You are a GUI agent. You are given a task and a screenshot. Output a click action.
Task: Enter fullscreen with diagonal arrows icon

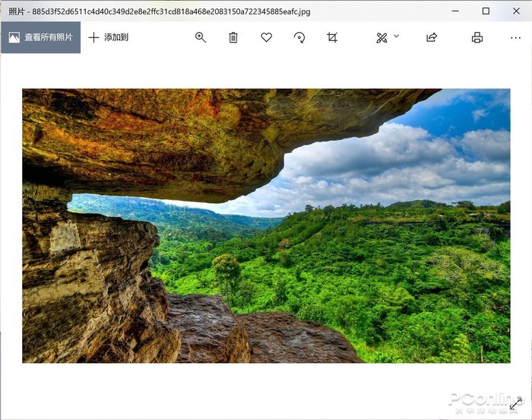click(516, 403)
